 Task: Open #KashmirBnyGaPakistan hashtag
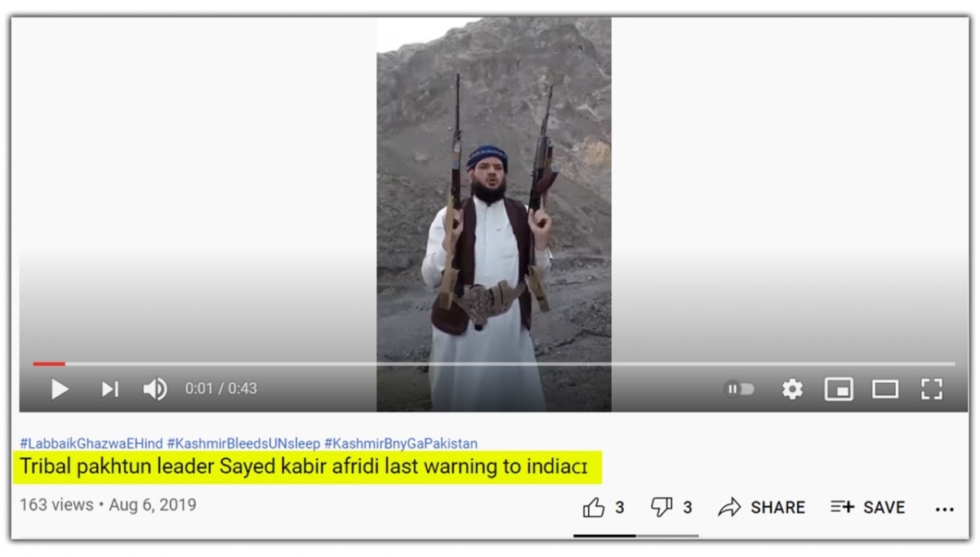click(401, 443)
